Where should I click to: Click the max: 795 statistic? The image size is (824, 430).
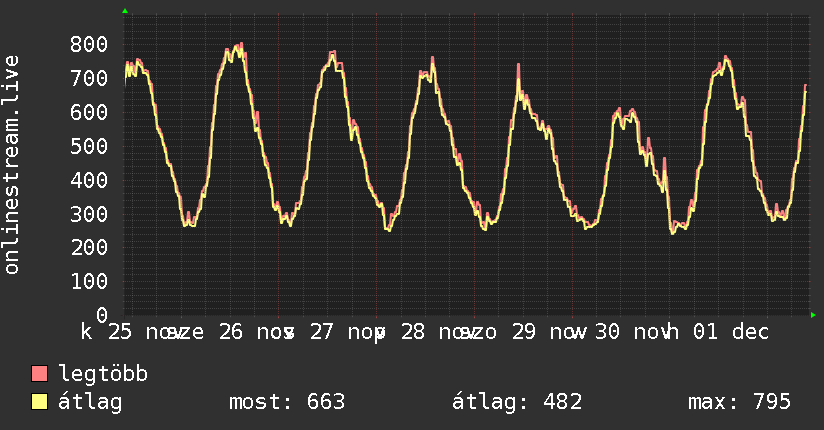(739, 402)
